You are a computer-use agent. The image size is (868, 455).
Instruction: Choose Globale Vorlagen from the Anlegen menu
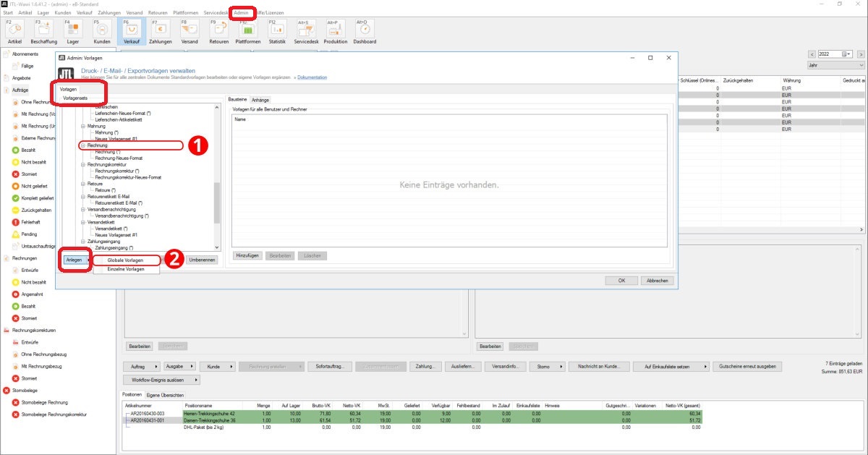[x=126, y=260]
